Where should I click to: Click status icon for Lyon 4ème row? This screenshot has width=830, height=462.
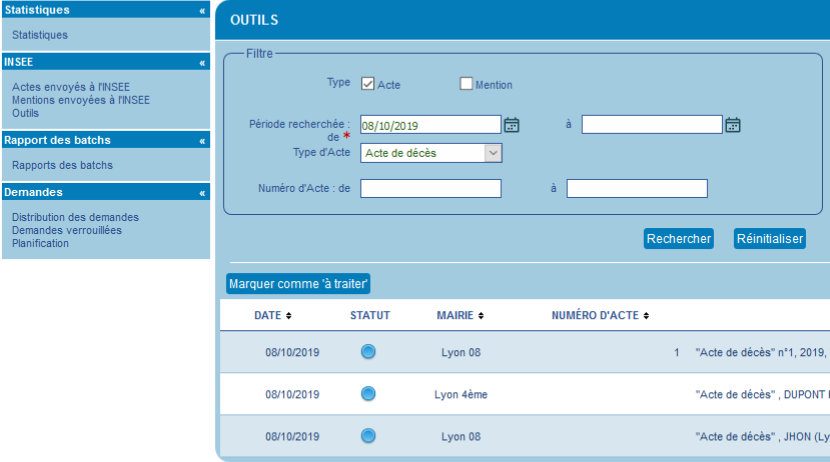368,393
